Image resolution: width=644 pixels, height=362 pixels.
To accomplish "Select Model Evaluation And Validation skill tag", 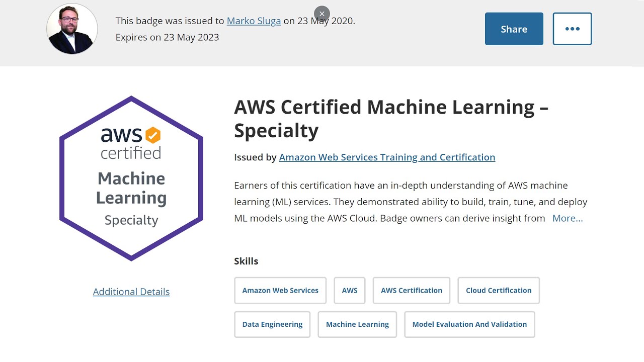I will (x=469, y=324).
